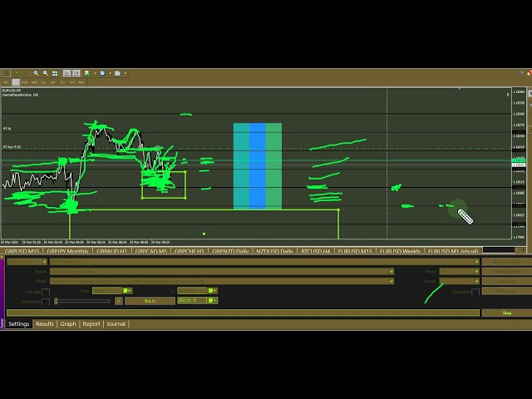Select the H4 timeframe button
Image resolution: width=532 pixels, height=399 pixels.
(53, 82)
